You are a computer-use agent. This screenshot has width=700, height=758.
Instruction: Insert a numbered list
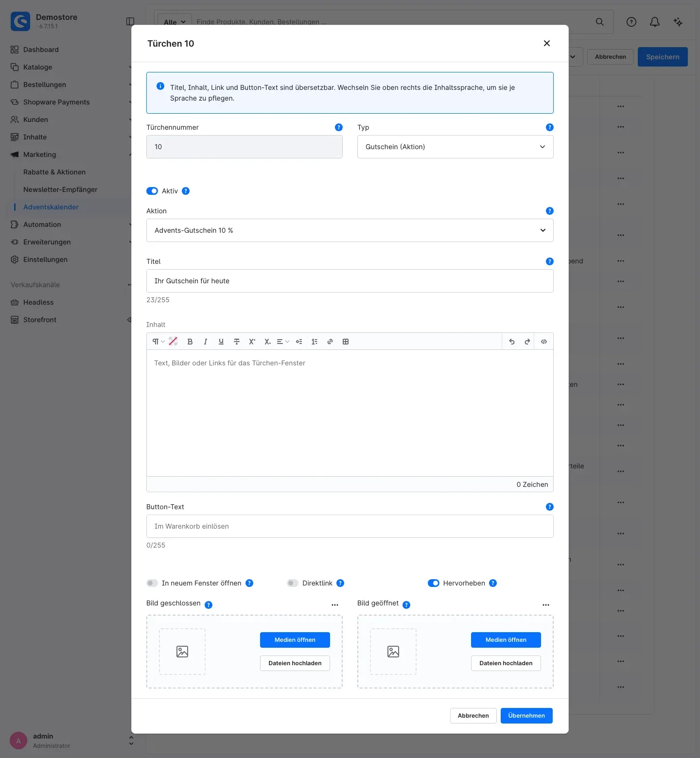point(315,342)
